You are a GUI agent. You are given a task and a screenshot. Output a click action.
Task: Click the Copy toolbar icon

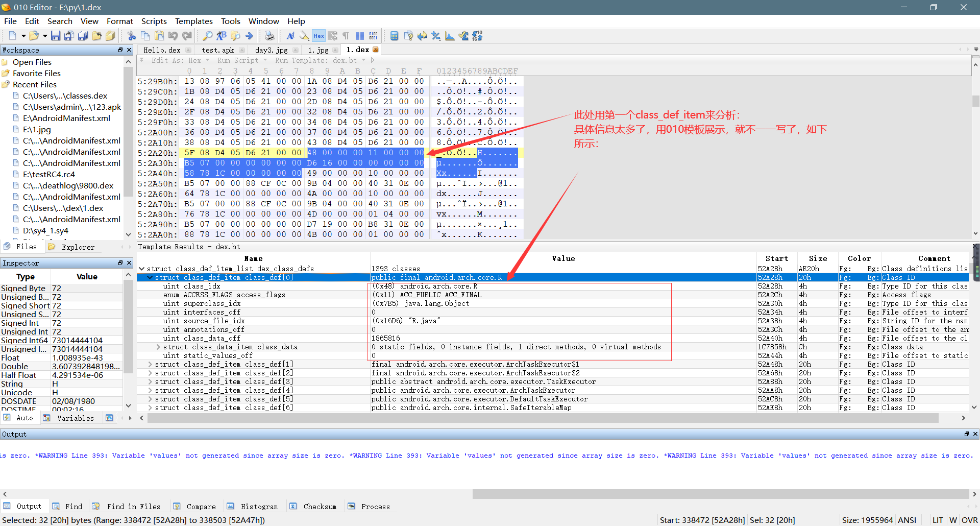tap(145, 36)
